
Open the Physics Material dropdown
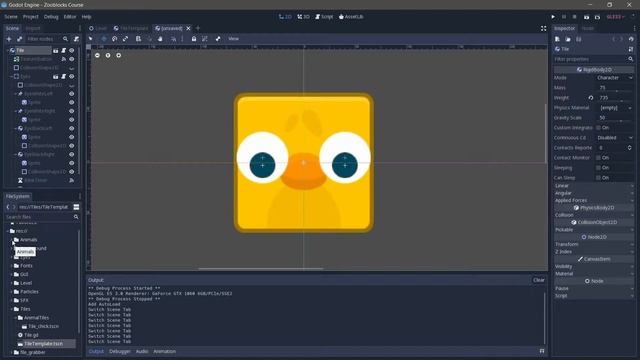(x=615, y=108)
